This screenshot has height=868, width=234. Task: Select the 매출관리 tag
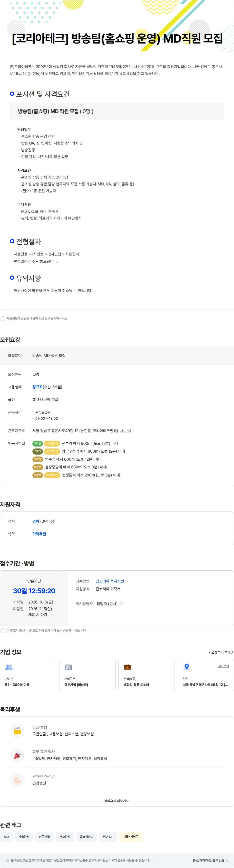pyautogui.click(x=24, y=837)
